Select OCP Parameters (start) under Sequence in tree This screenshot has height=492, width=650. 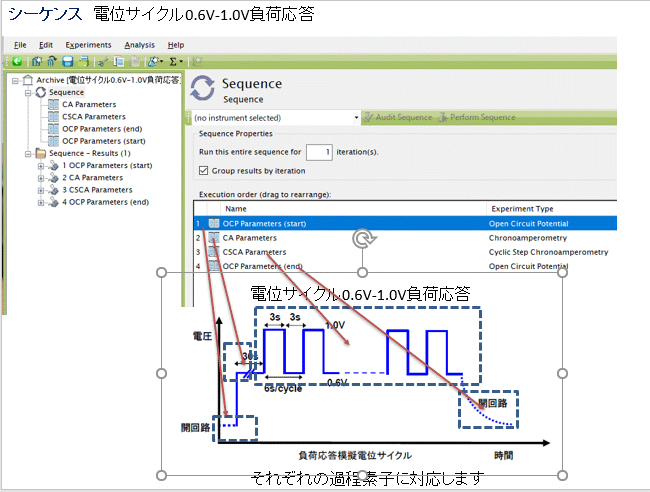104,141
